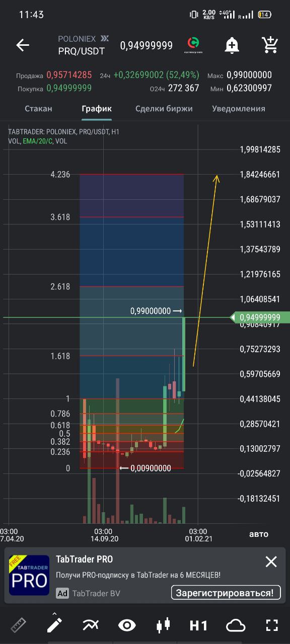
Task: Select the 0.382 Fibonacci level label
Action: coord(60,442)
